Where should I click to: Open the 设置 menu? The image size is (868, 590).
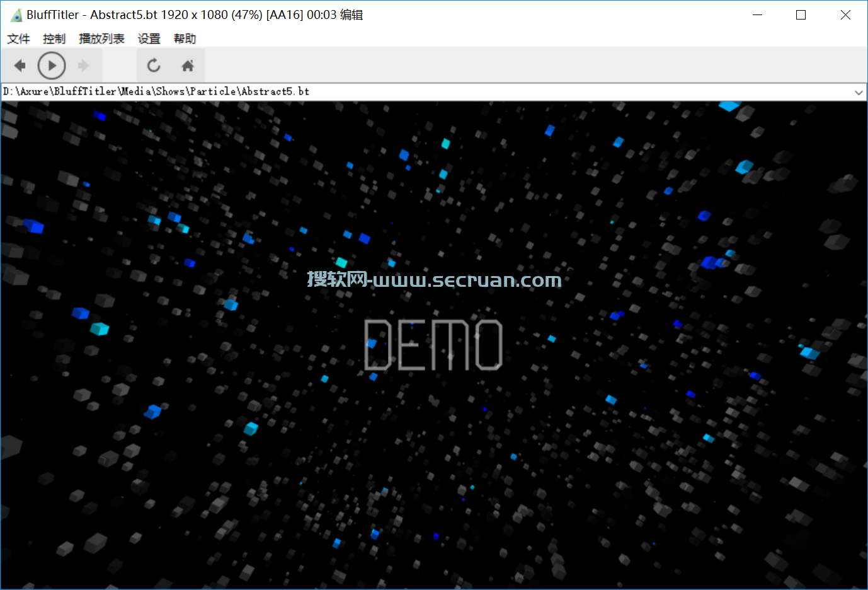pos(149,39)
